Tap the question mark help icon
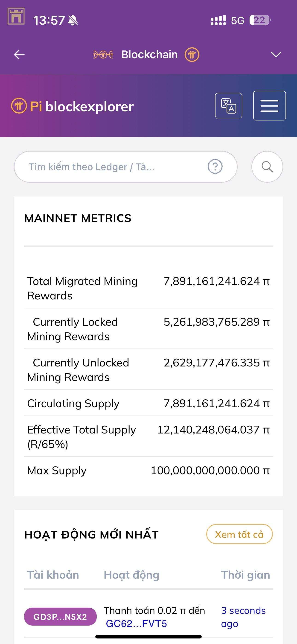The height and width of the screenshot is (644, 297). tap(215, 167)
